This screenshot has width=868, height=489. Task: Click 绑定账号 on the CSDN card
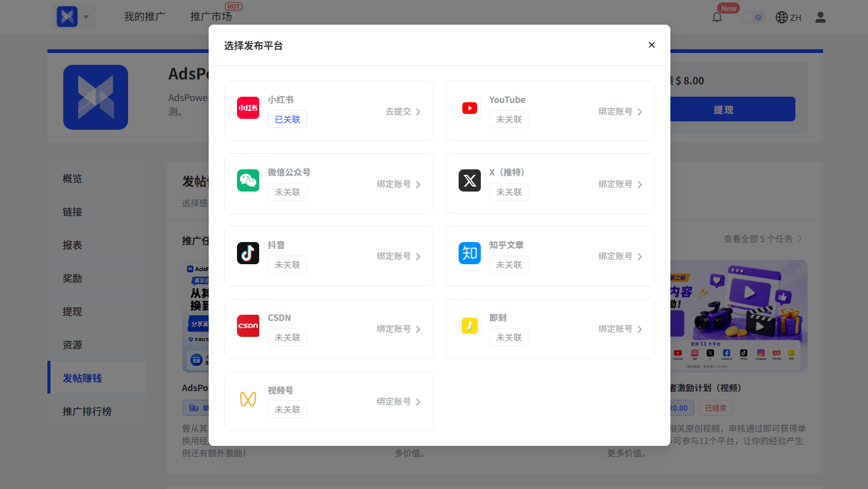[x=394, y=329]
